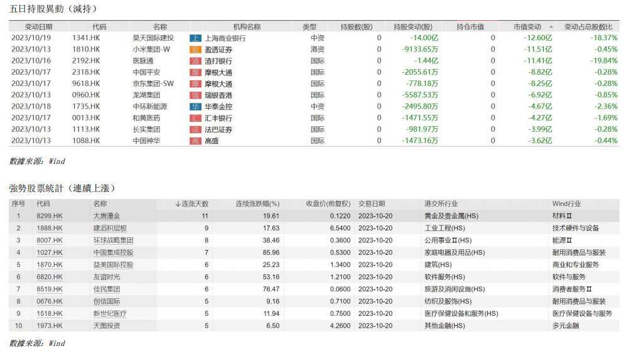Click 摩根大通 icon in the 中国平安 row
The width and height of the screenshot is (644, 356).
195,73
